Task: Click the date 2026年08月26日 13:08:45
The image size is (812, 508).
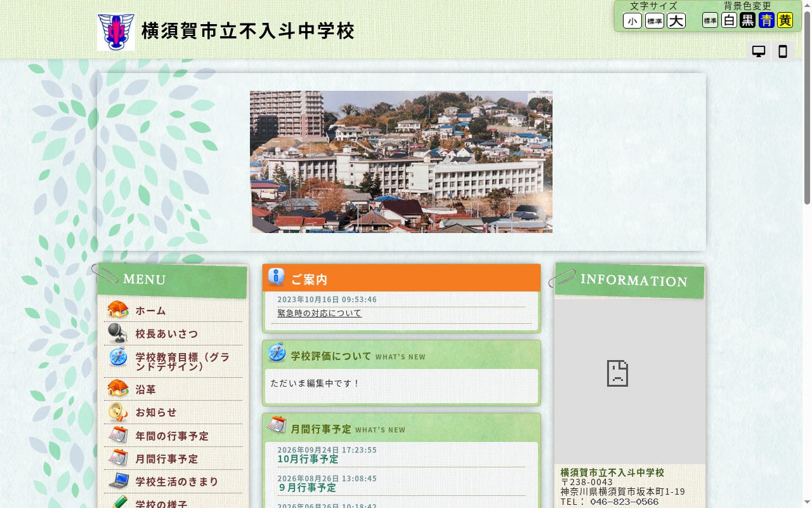Action: (x=327, y=478)
